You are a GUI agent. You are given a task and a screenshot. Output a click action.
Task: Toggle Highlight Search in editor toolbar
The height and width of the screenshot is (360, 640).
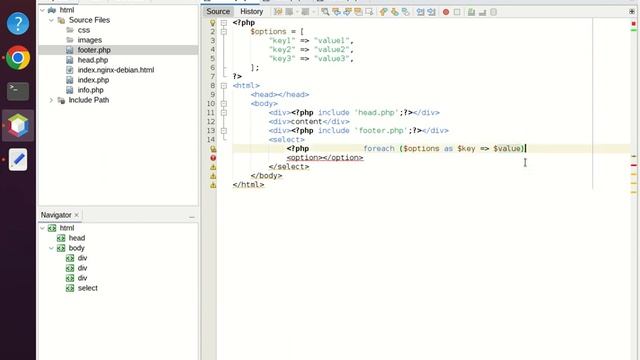click(358, 12)
